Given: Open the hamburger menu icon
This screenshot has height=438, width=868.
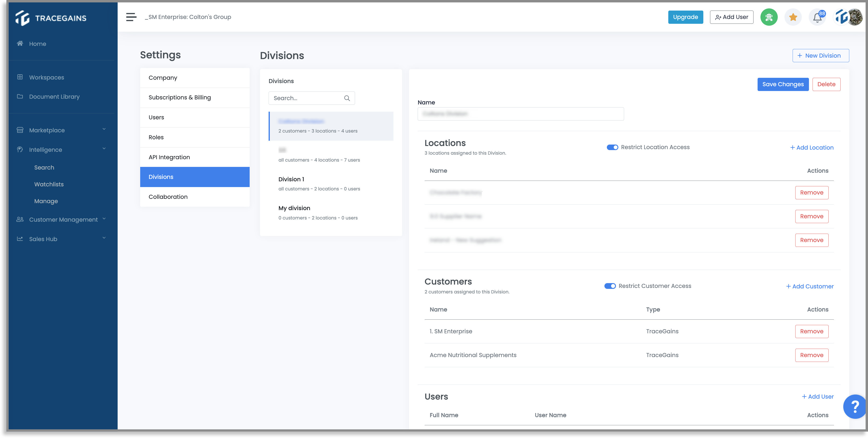Looking at the screenshot, I should click(x=131, y=17).
